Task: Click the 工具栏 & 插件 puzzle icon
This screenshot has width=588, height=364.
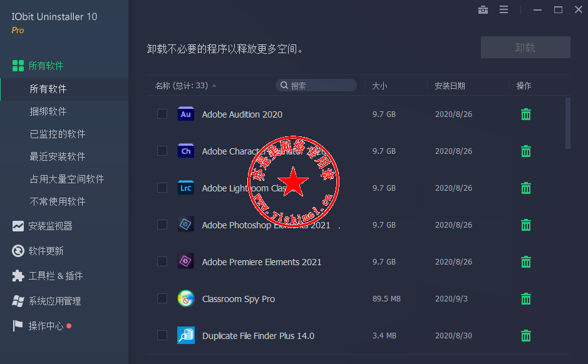Action: [x=18, y=276]
